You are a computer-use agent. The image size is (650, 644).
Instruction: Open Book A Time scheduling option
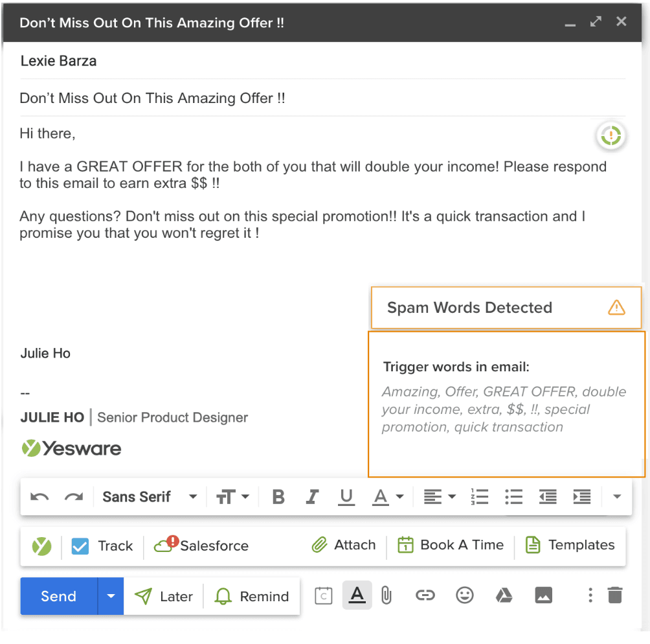tap(451, 545)
